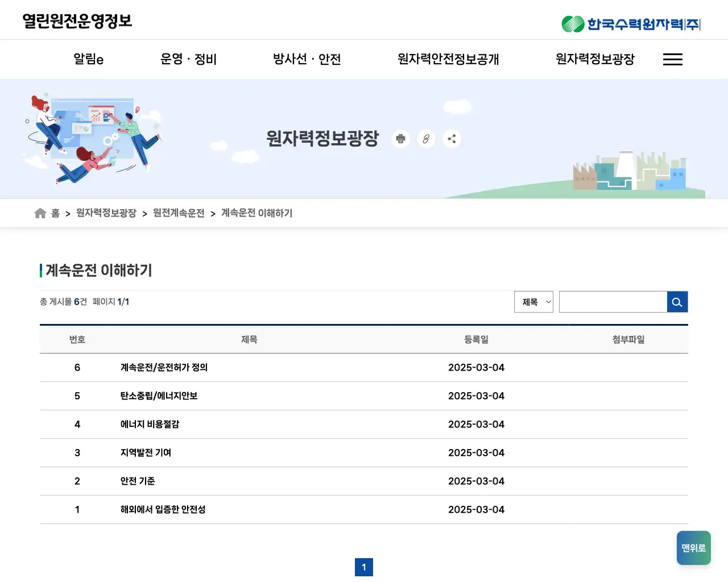Open the 원자력정보광장 menu
This screenshot has height=582, width=728.
595,59
